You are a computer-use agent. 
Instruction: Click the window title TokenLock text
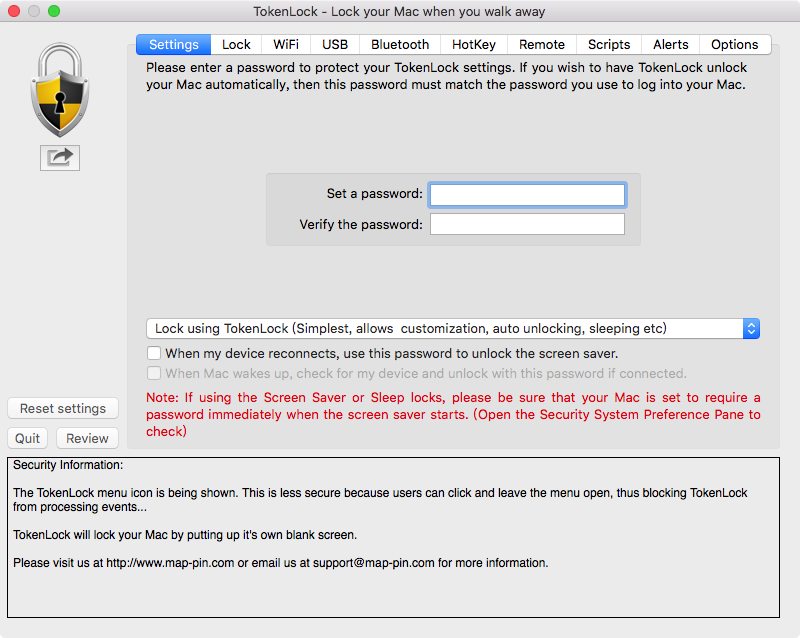[399, 11]
